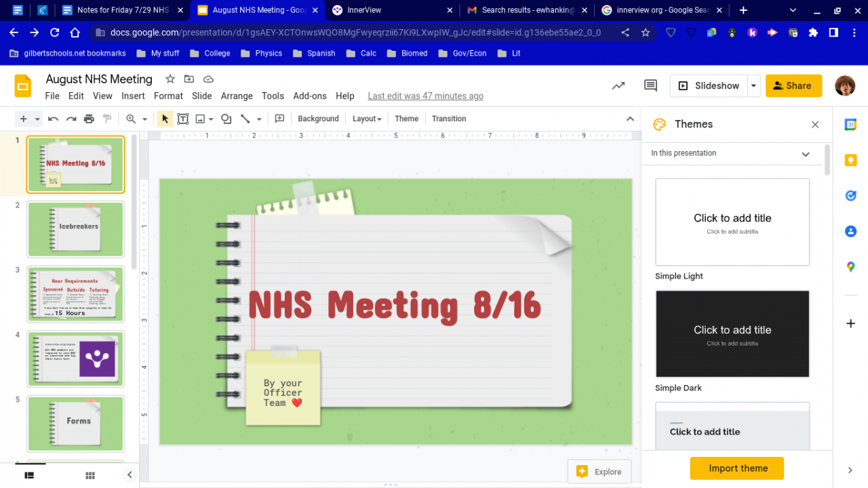
Task: Open the Insert menu
Action: coord(133,96)
